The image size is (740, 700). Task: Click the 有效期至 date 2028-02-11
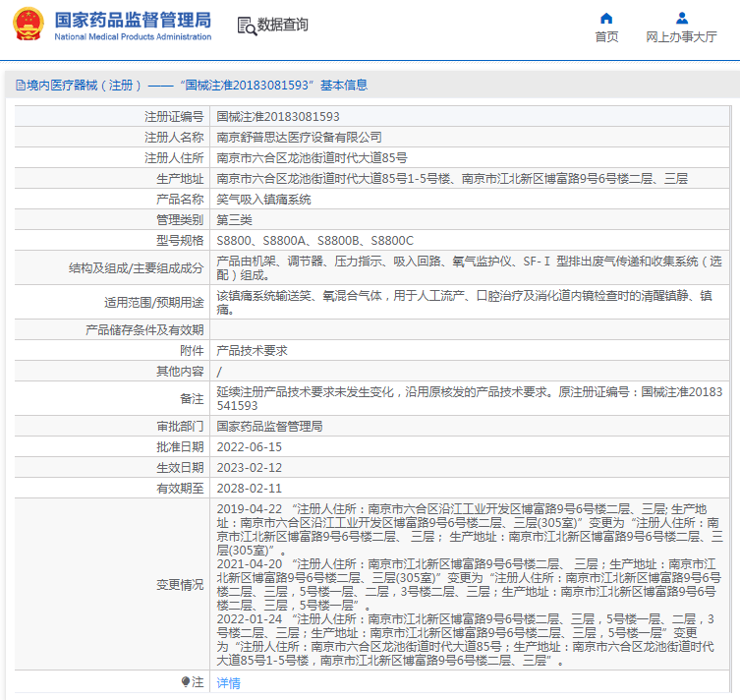tap(249, 488)
